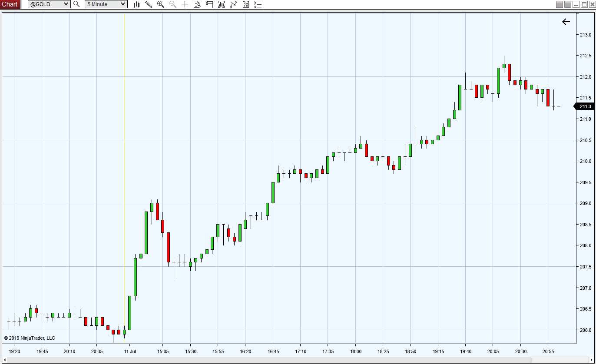Click the zoom in magnifier icon

point(161,4)
